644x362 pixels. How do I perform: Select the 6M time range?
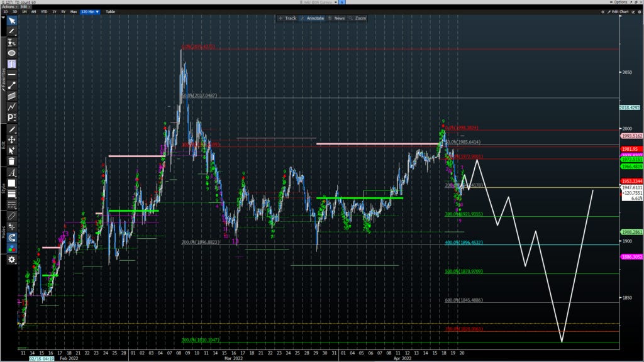34,12
